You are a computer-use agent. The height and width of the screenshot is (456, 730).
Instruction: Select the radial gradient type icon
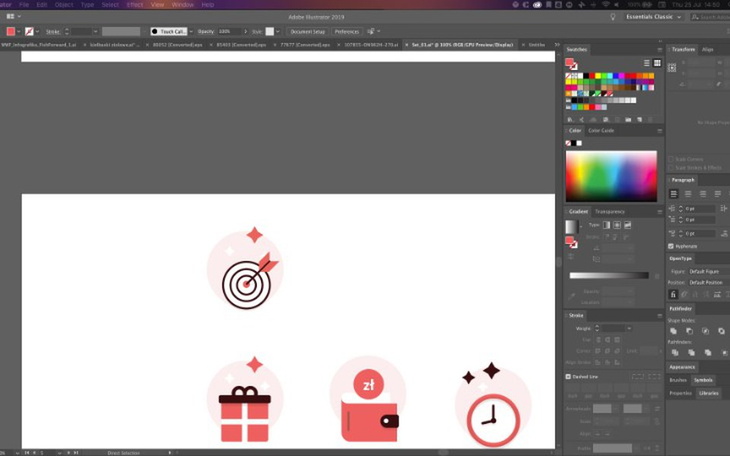(616, 225)
